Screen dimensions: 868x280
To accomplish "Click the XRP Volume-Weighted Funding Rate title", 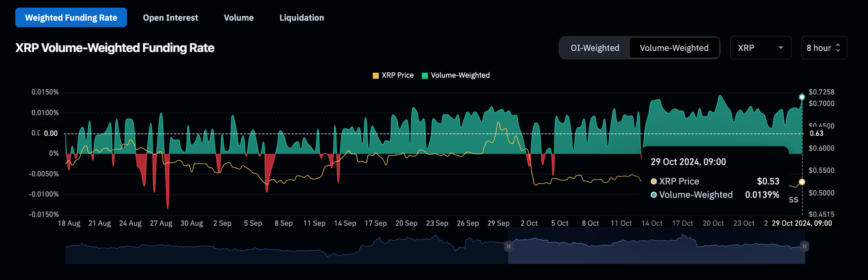I will pos(115,48).
